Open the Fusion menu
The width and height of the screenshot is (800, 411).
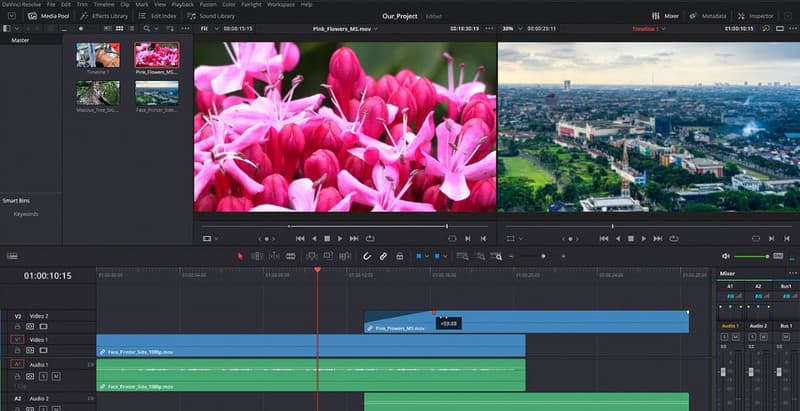click(x=208, y=4)
